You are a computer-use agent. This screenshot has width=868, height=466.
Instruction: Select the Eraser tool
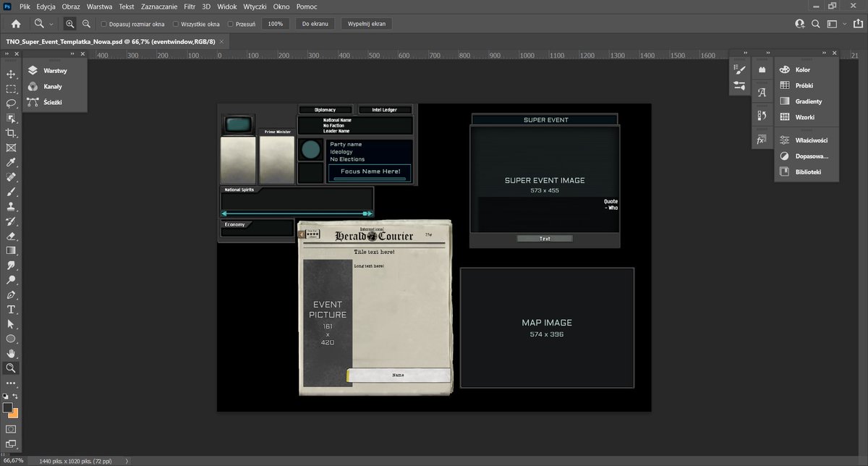(x=11, y=236)
